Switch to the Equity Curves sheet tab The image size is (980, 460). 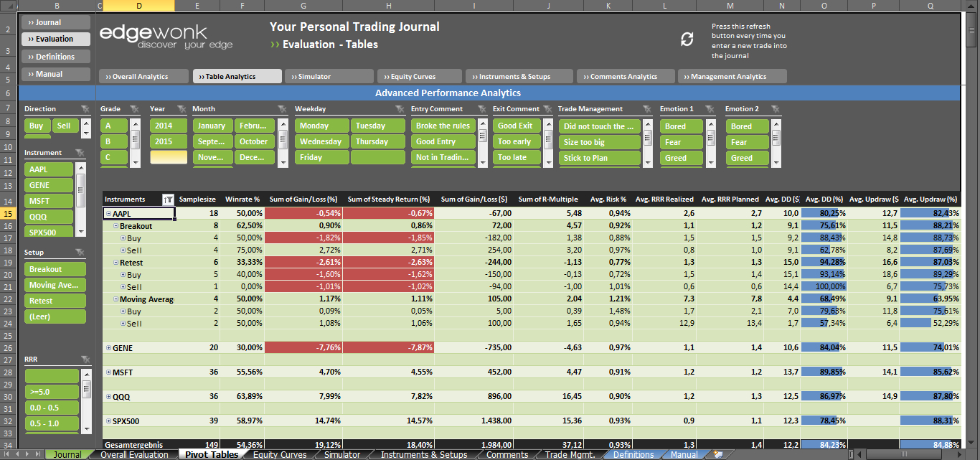[x=279, y=454]
